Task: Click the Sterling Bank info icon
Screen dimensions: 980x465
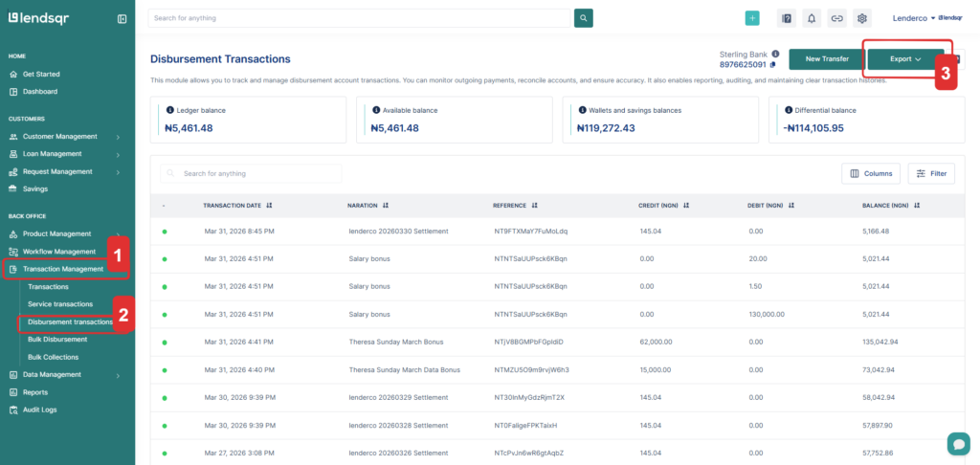Action: tap(775, 54)
